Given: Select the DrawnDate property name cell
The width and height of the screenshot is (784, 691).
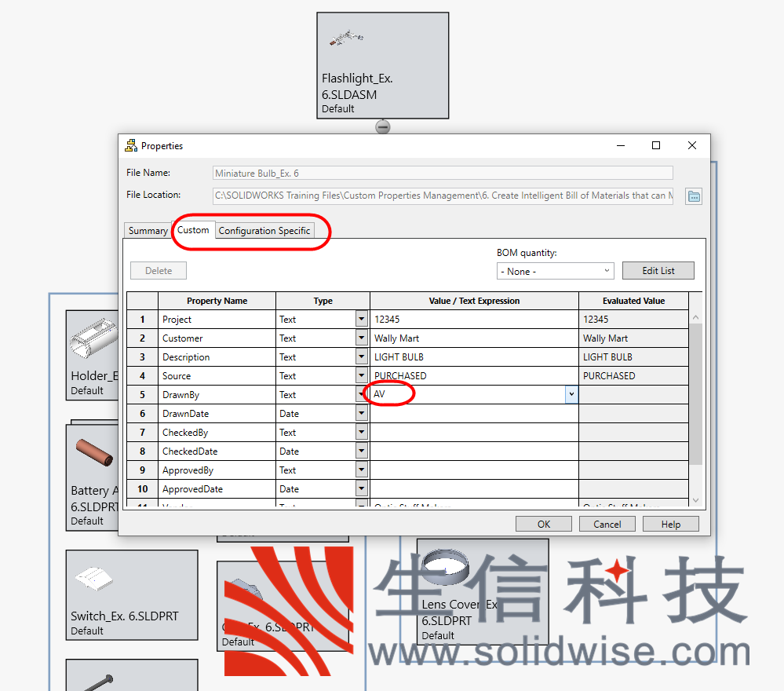Looking at the screenshot, I should 217,413.
